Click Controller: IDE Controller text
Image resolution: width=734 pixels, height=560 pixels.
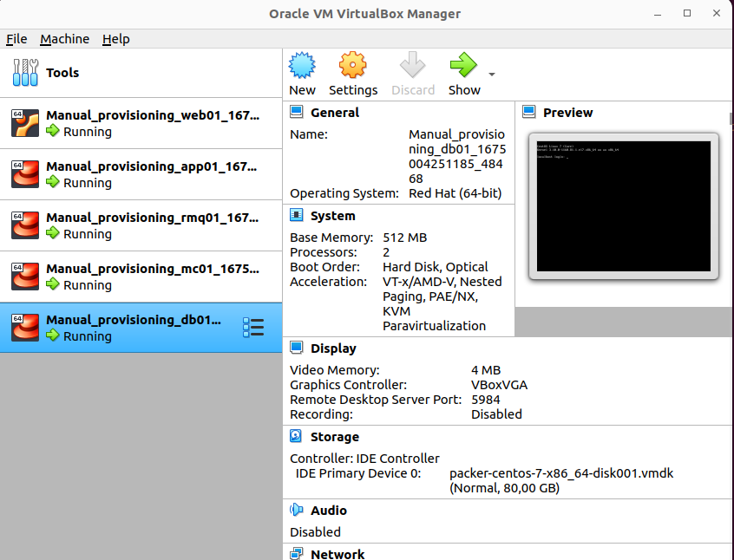364,459
